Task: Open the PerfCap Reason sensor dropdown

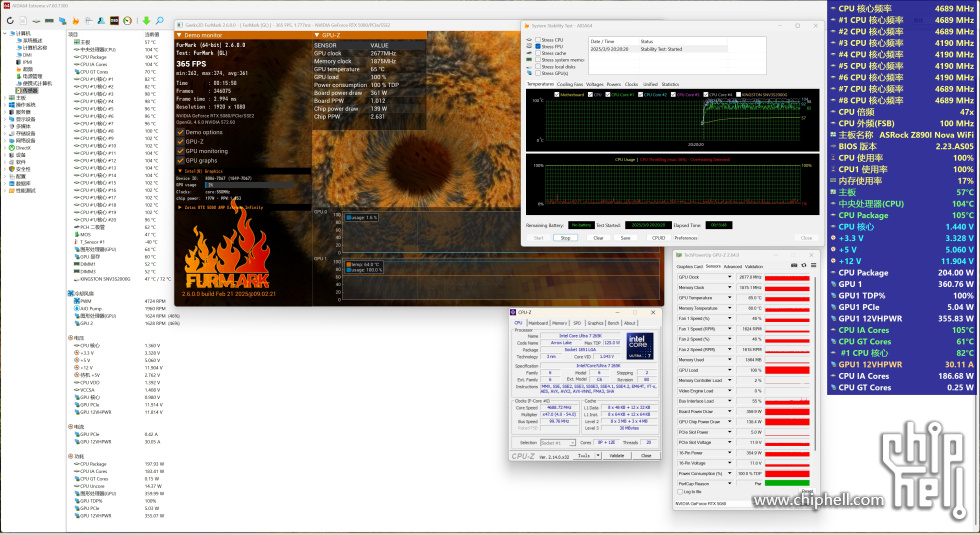Action: tap(729, 483)
